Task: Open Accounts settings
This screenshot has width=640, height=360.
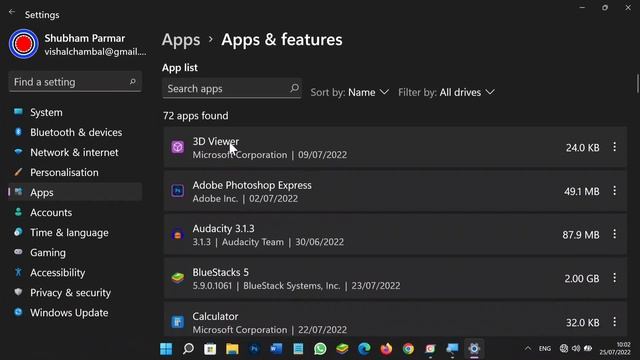Action: [75, 212]
